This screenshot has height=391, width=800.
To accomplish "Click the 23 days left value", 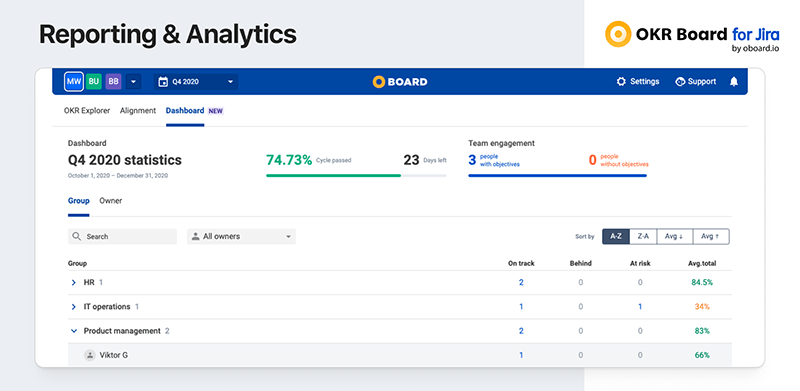I will pyautogui.click(x=411, y=160).
